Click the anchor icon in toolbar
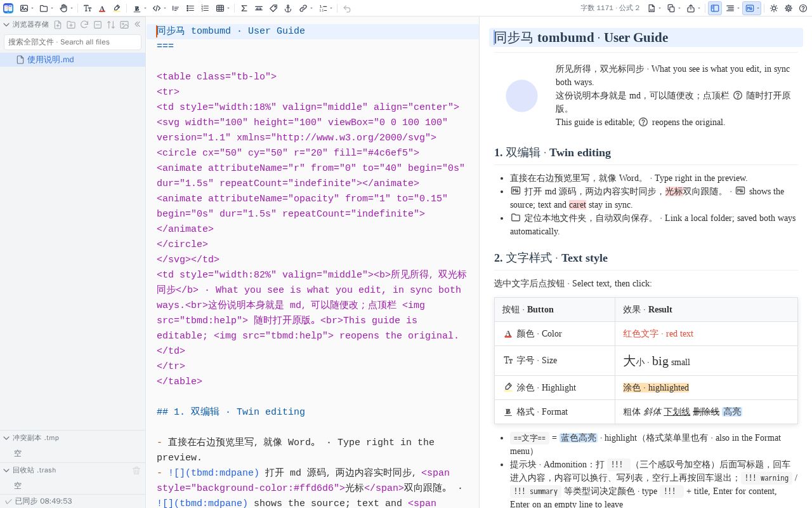 click(x=288, y=8)
